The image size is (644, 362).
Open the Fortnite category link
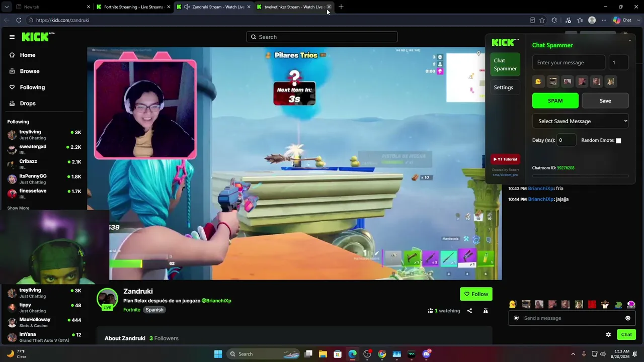click(x=132, y=310)
